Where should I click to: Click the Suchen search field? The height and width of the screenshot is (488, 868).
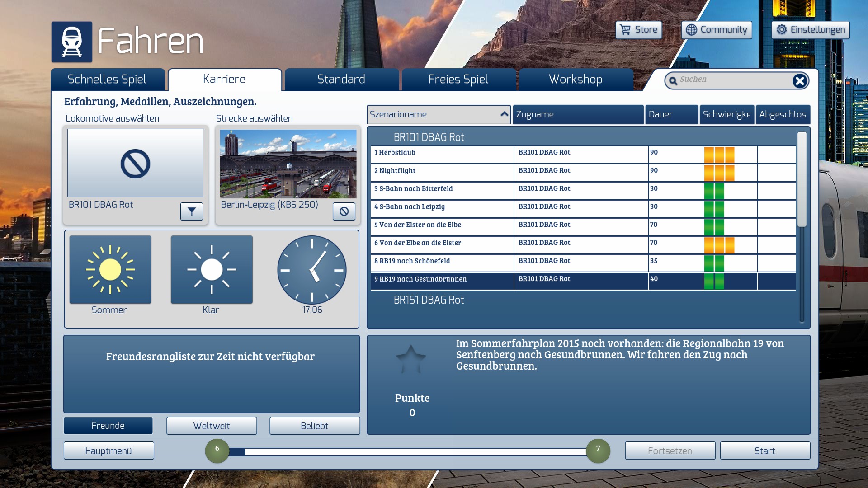tap(732, 80)
